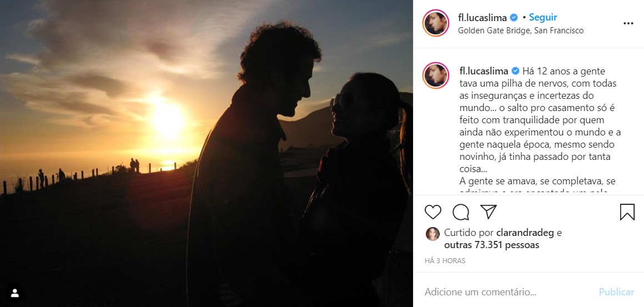Viewport: 644px width, 307px height.
Task: Open the three-dot more options menu
Action: 628,23
